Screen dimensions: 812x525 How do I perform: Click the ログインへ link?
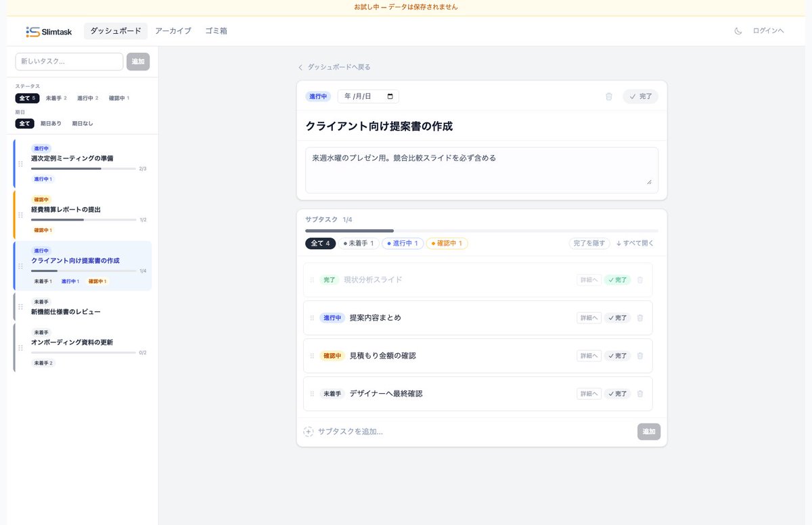click(770, 30)
